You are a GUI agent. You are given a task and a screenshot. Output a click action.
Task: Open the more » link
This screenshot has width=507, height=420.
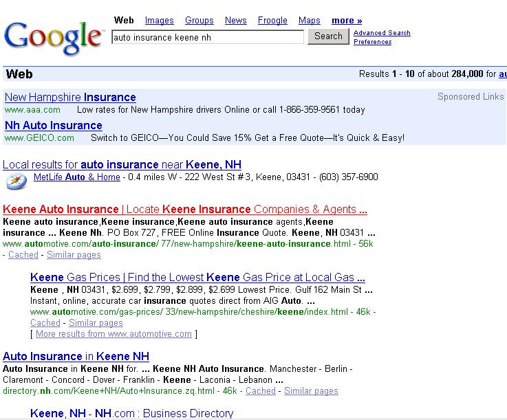point(347,21)
